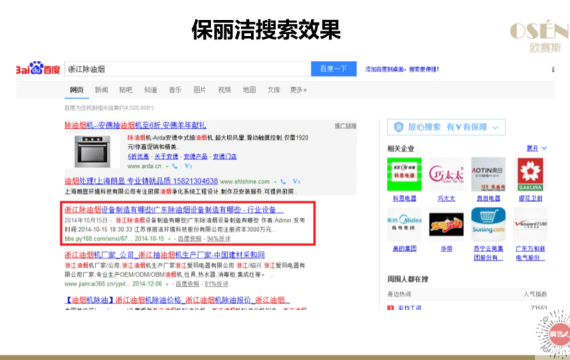This screenshot has height=360, width=570.
Task: Switch to the 地图 tab
Action: (249, 90)
